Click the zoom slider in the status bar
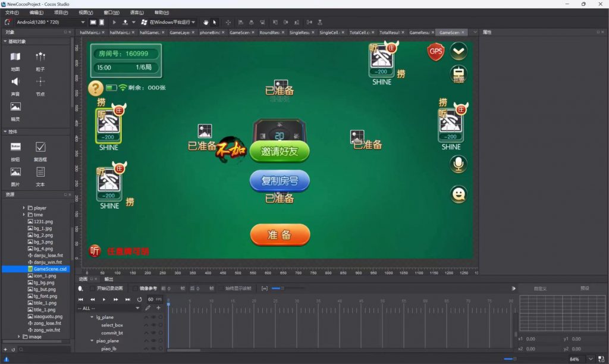 (x=514, y=359)
